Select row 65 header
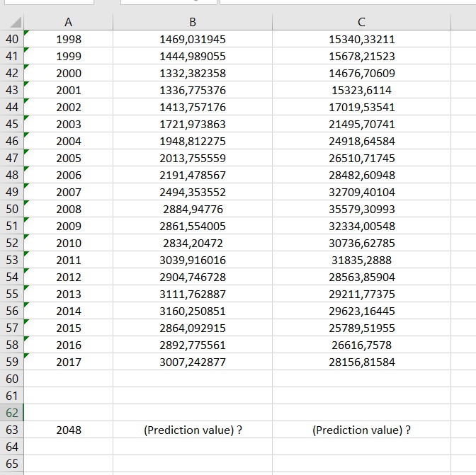Screen dimensions: 476x475 click(12, 464)
